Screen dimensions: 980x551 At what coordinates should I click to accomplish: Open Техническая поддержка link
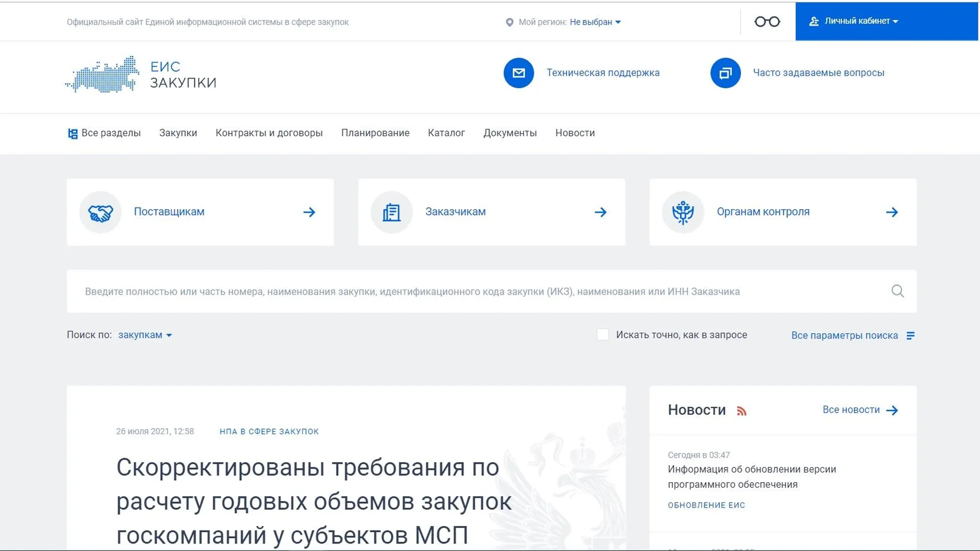[x=603, y=73]
